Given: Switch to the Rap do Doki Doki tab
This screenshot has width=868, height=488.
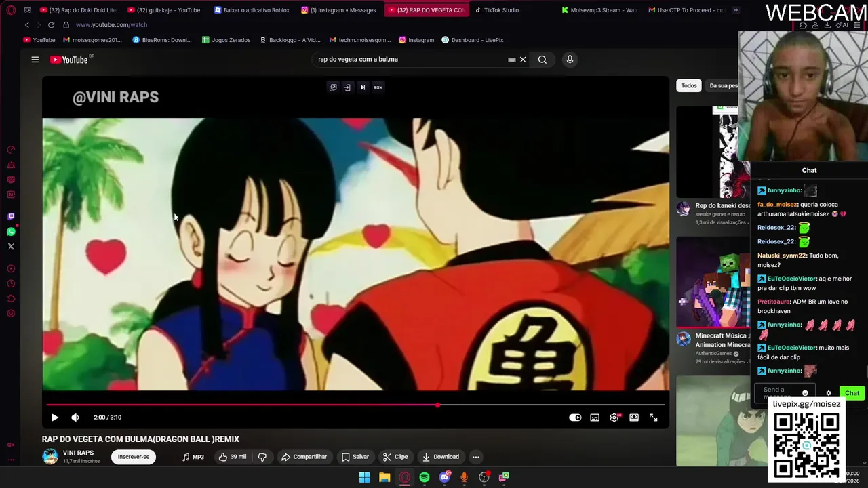Looking at the screenshot, I should click(x=79, y=10).
